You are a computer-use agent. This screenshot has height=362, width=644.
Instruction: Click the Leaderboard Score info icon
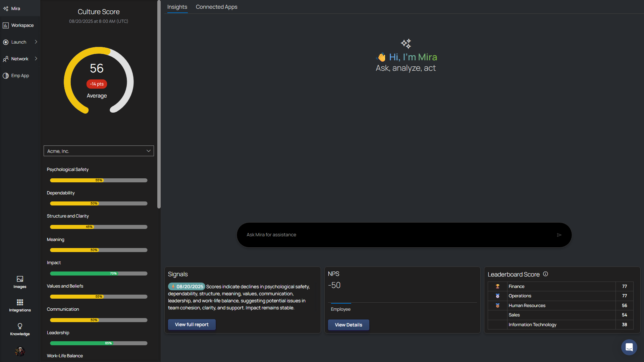coord(545,274)
